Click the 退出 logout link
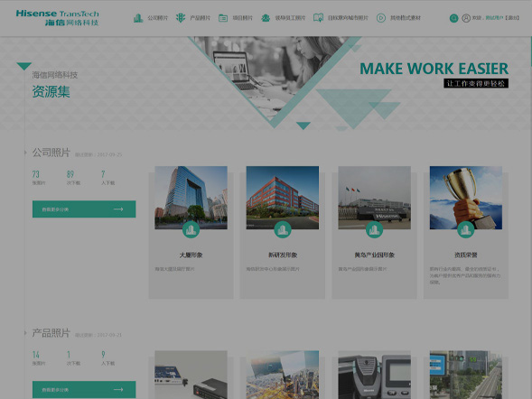Screen dimensions: 532x399 pos(512,18)
